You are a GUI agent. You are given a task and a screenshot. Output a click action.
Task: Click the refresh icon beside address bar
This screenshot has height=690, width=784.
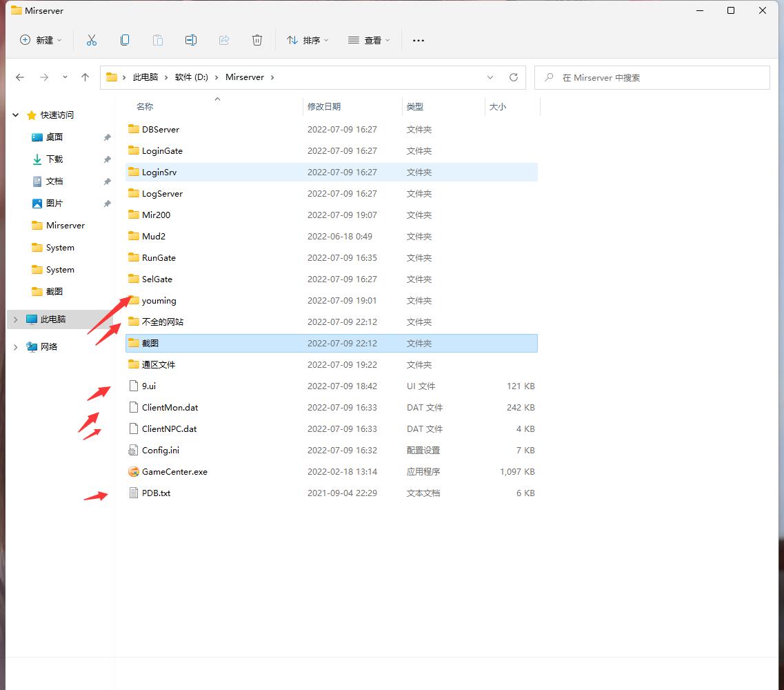click(513, 77)
